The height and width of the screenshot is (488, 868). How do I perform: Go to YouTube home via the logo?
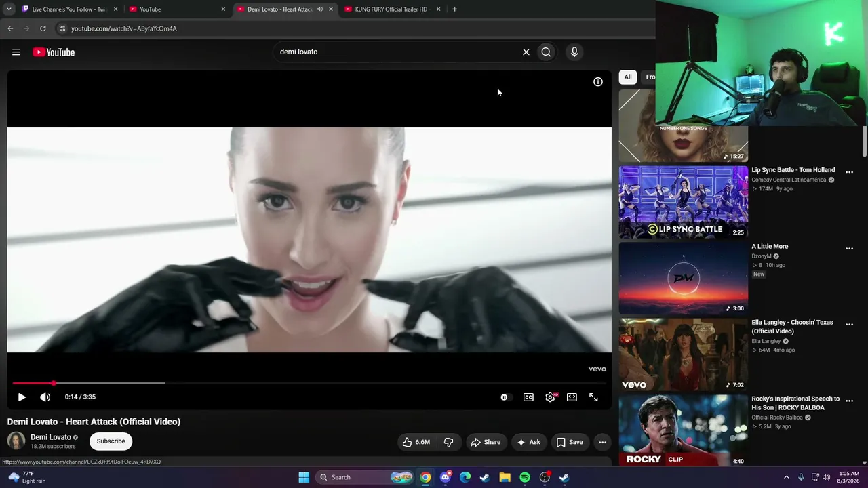point(54,52)
